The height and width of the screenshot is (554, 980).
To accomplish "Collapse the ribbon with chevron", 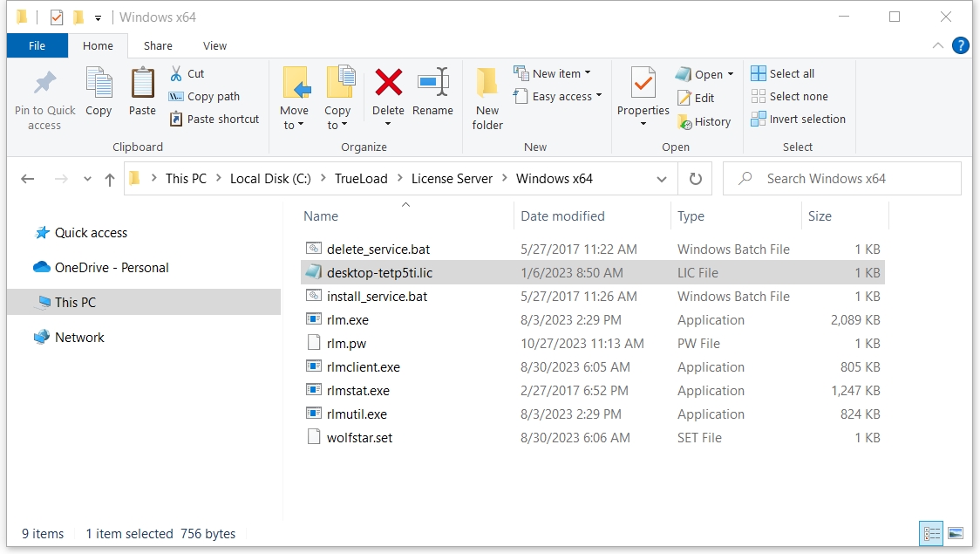I will click(x=938, y=46).
